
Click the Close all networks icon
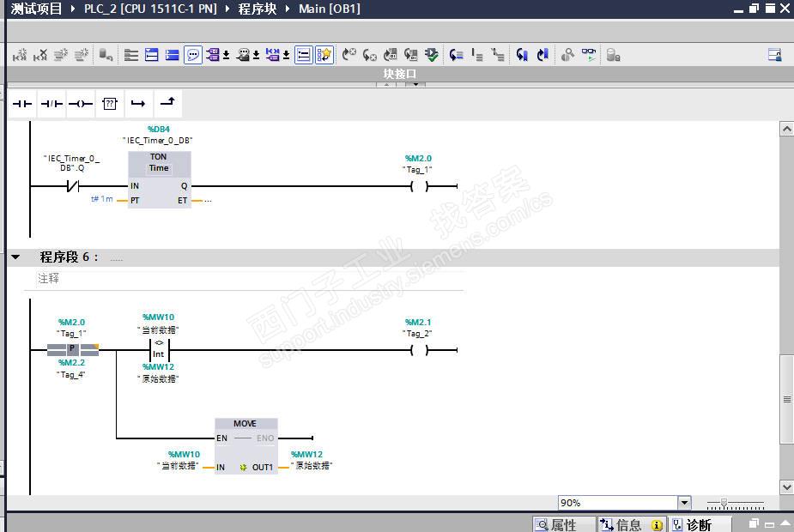click(173, 55)
